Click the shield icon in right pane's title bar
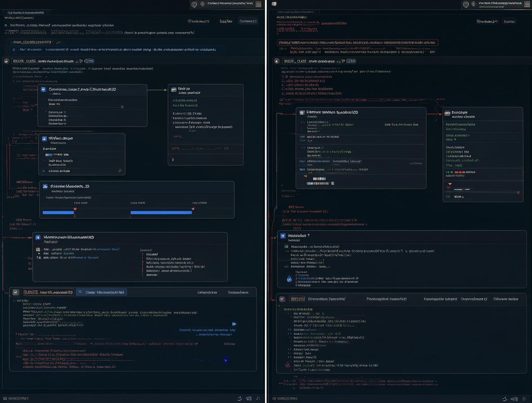This screenshot has width=532, height=403. [x=466, y=4]
